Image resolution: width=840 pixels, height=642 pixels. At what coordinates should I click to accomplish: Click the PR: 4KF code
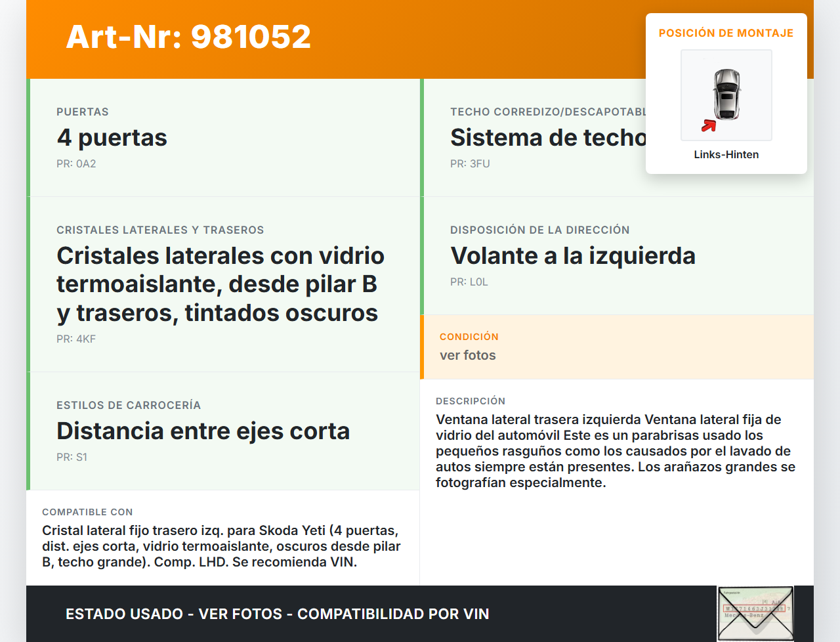[x=76, y=339]
